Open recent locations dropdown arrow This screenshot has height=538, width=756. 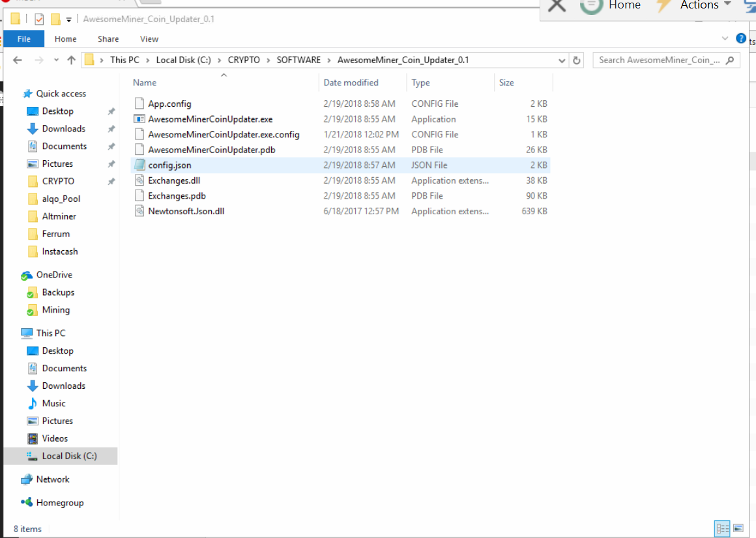57,60
